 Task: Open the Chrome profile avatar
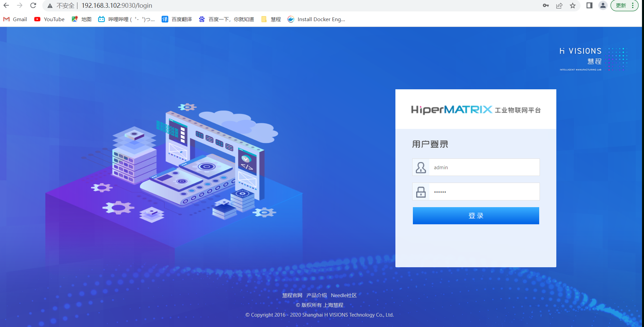pyautogui.click(x=603, y=5)
